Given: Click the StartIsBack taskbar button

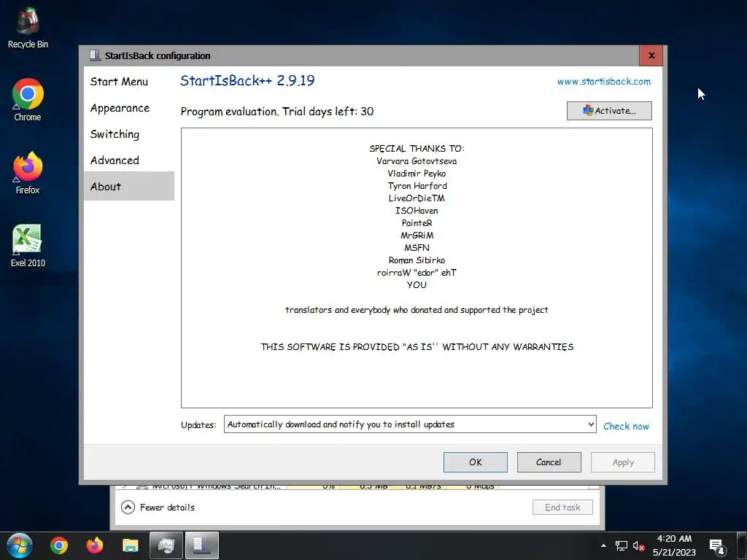Looking at the screenshot, I should [202, 545].
